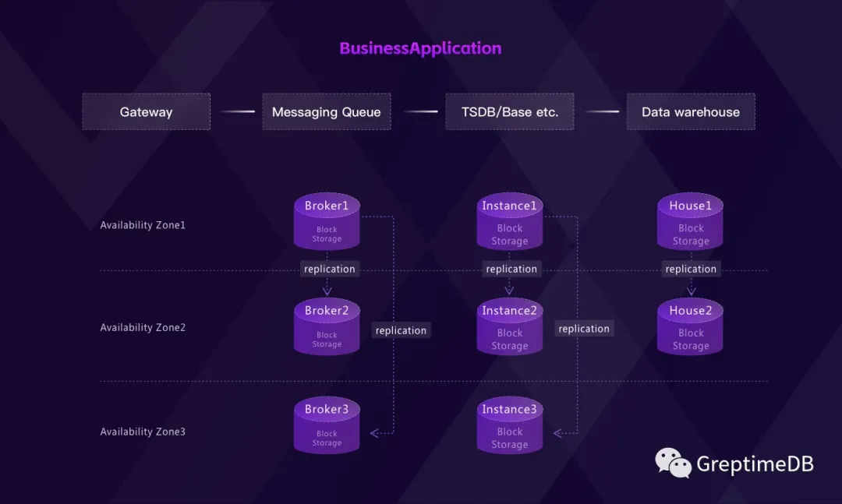
Task: Click replication label between House1 and House2
Action: pos(691,269)
